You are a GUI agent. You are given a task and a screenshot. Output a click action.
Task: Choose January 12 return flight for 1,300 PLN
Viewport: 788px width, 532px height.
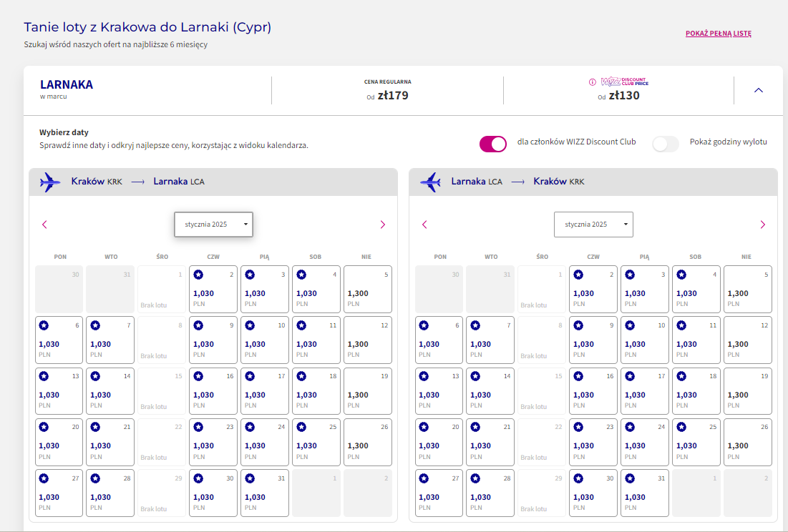coord(748,340)
